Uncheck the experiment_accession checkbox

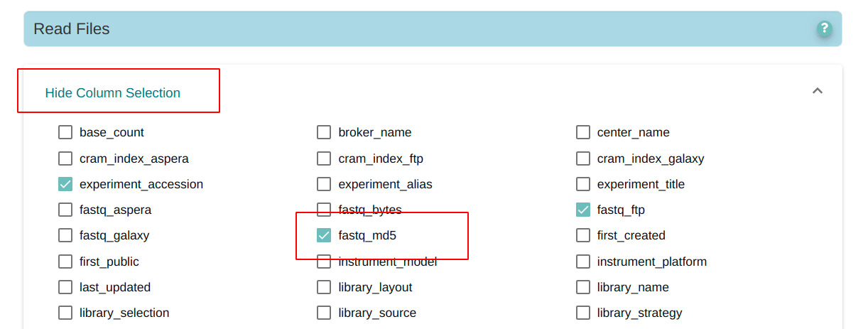65,184
